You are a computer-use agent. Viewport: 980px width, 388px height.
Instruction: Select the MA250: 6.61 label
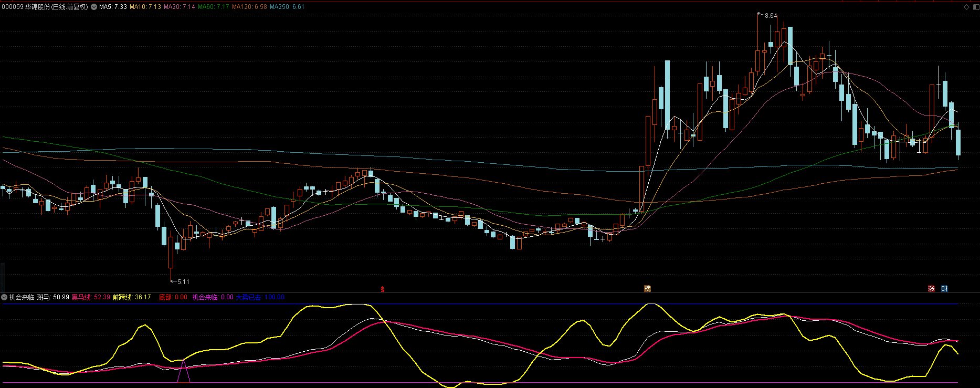tap(287, 7)
